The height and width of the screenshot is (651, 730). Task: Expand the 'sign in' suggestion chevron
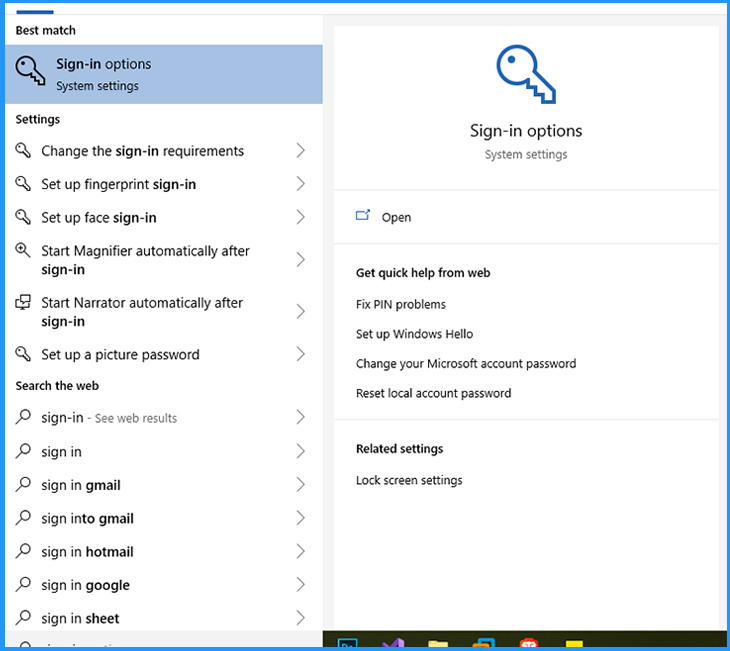point(301,451)
